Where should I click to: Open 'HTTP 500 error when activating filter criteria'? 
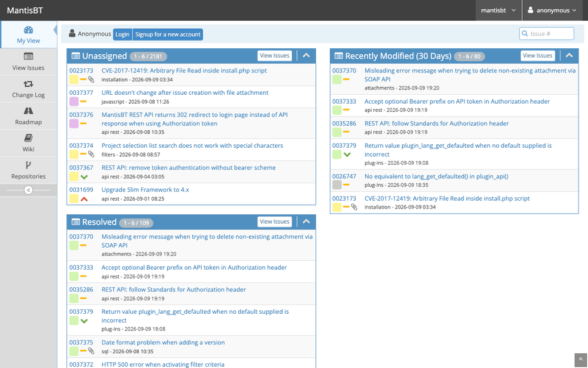tap(163, 364)
